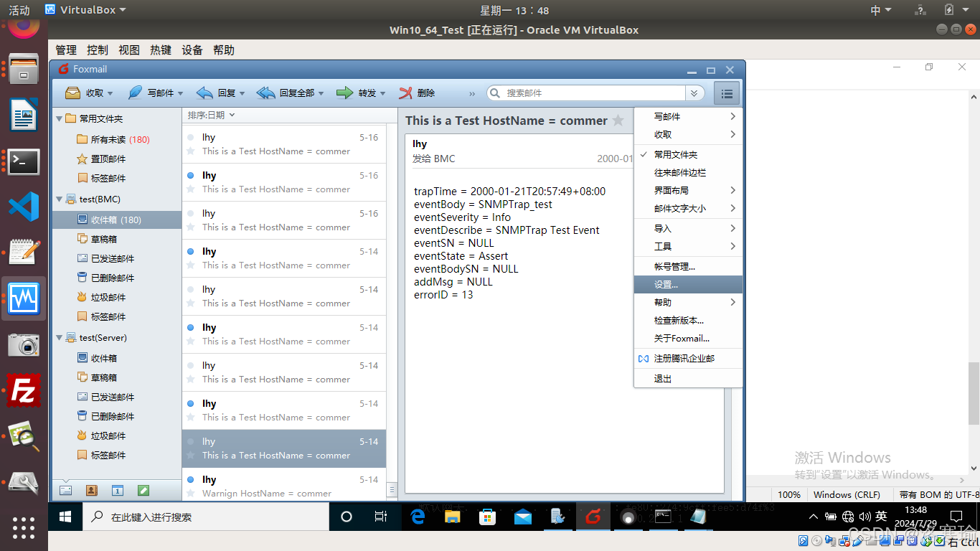This screenshot has width=980, height=551.
Task: Click Edge browser icon in Windows taskbar
Action: [418, 517]
